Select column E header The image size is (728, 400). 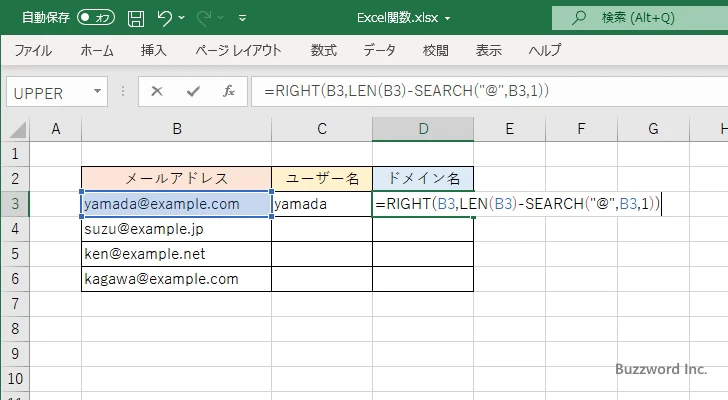click(x=509, y=129)
